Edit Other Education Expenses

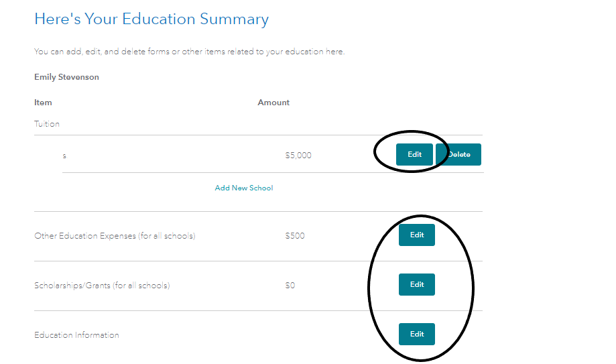tap(417, 235)
